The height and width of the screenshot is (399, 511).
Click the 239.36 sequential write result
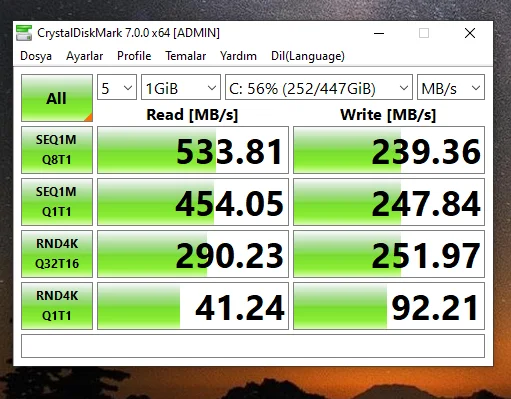389,150
